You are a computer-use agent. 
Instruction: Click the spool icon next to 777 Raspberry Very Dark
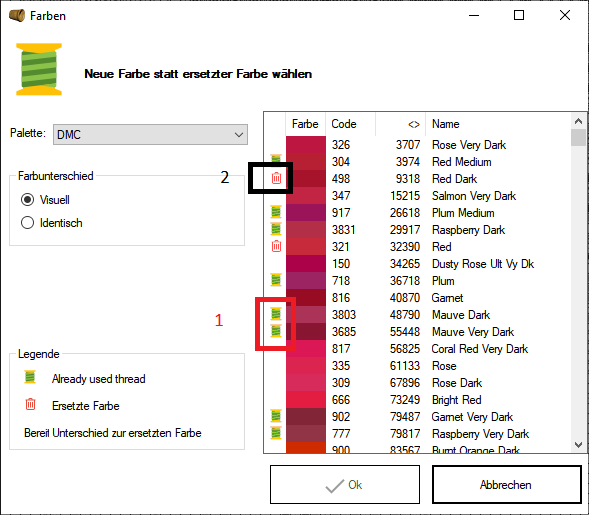(276, 433)
